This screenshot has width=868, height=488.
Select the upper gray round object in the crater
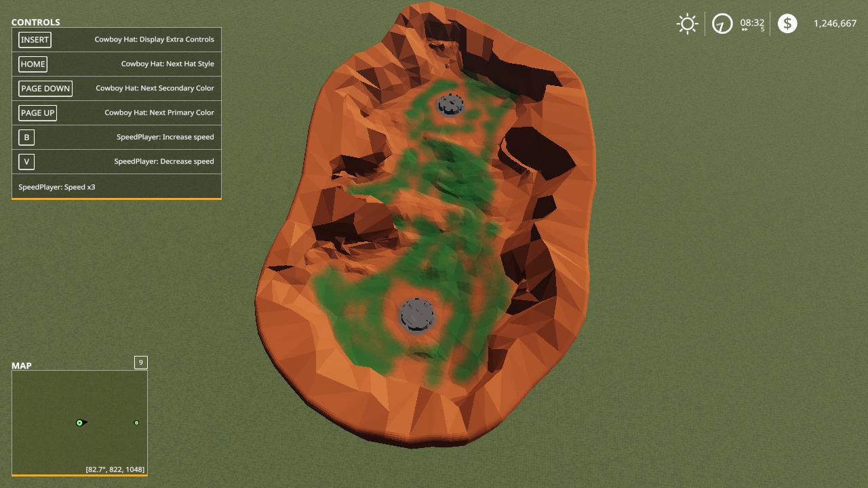[450, 104]
